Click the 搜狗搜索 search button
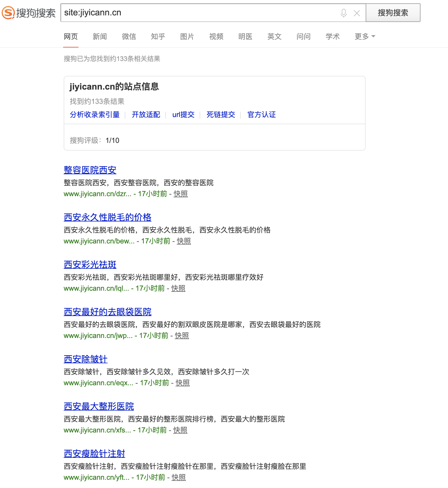The width and height of the screenshot is (448, 488). coord(393,13)
